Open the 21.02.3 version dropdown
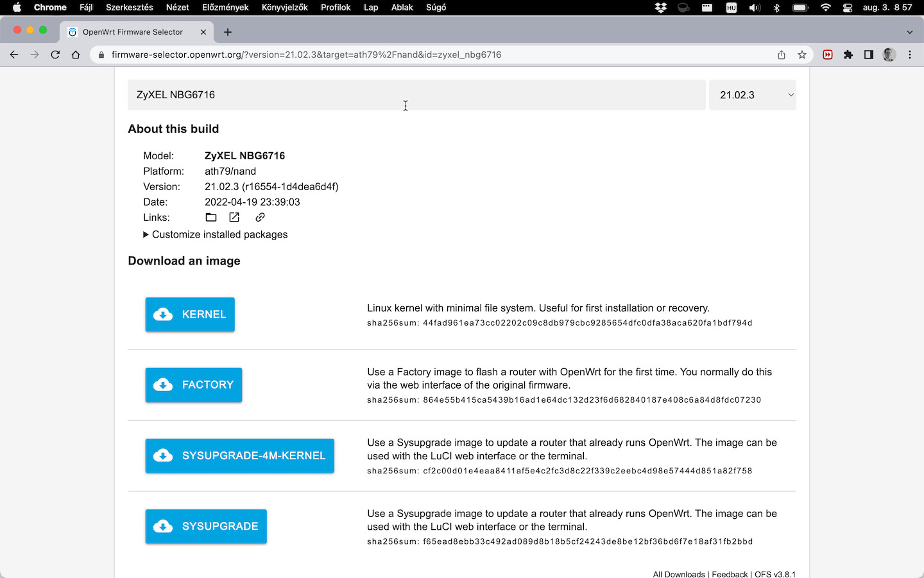 pyautogui.click(x=753, y=95)
